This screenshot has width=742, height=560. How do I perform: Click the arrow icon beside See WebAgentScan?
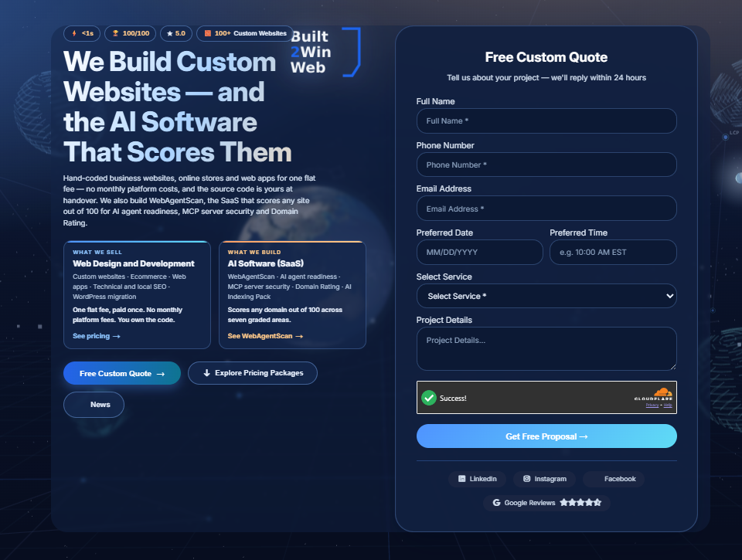[x=299, y=336]
